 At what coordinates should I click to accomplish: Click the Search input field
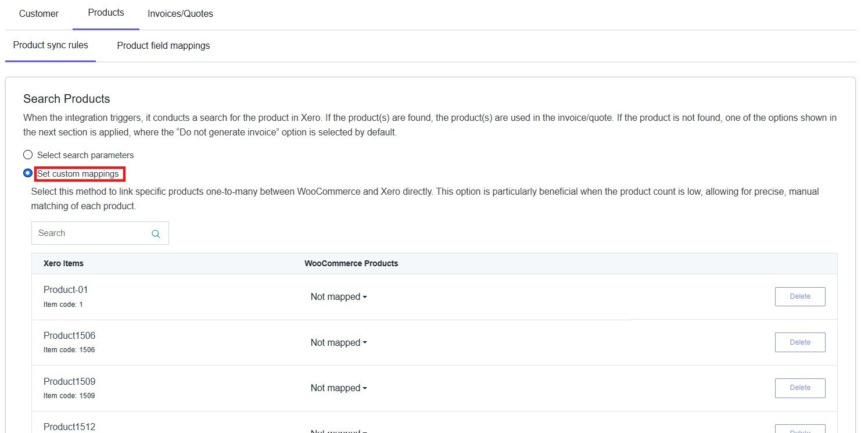click(100, 233)
